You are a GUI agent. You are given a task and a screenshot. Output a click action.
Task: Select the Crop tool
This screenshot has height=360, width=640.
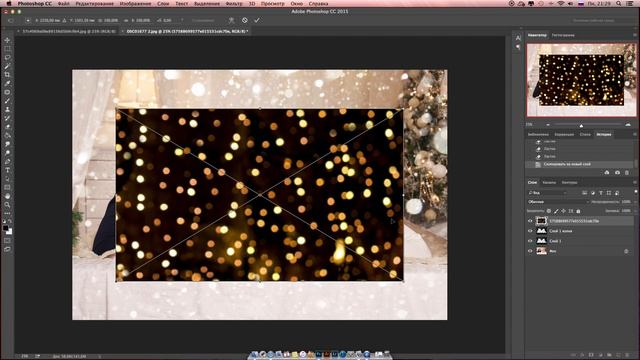point(7,75)
